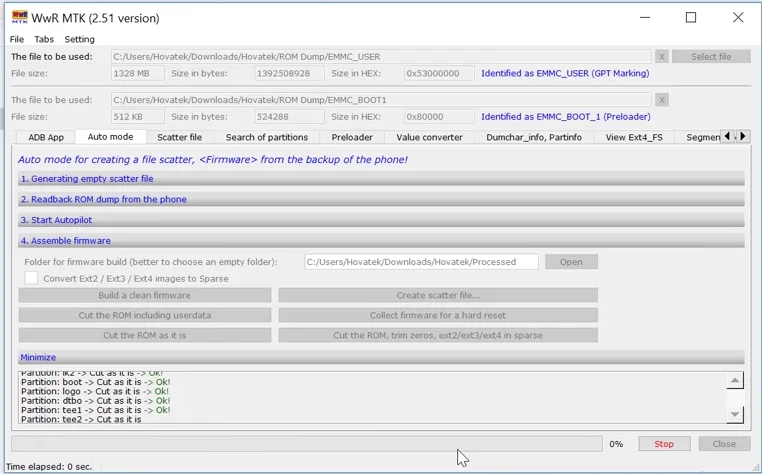Click Cut the ROM, trim zeros, sparse button
This screenshot has height=474, width=762.
coord(438,335)
